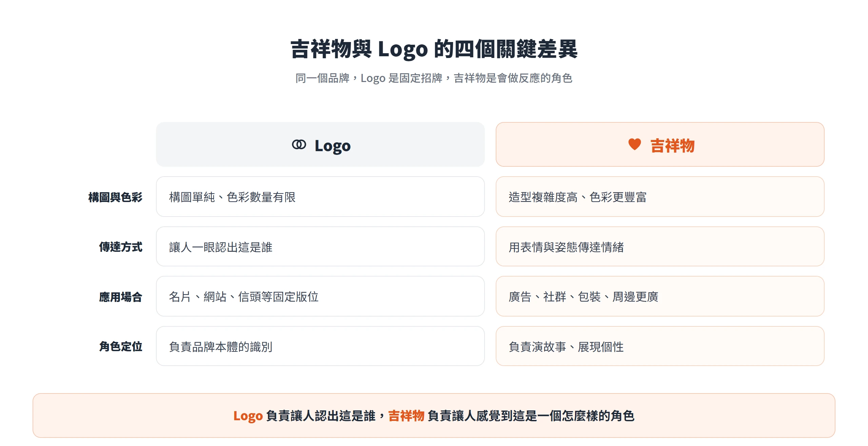Select the orange 吉祥物 column header text
868x446 pixels.
tap(672, 146)
